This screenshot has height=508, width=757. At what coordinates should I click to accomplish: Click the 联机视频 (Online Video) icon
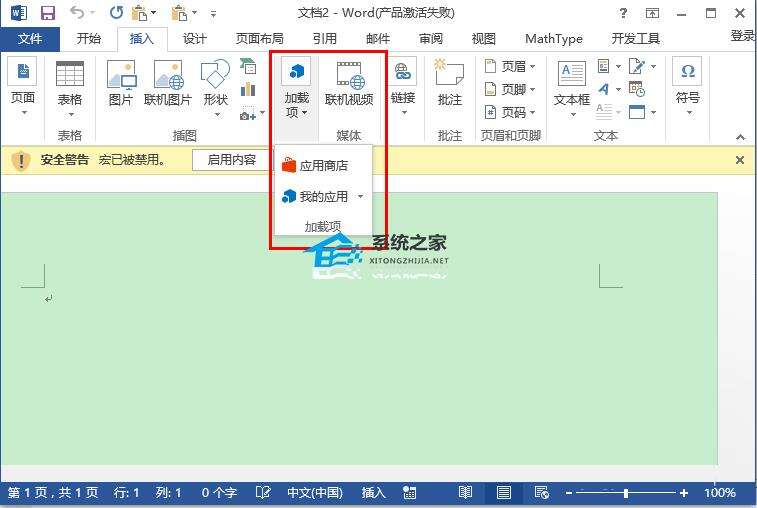pyautogui.click(x=350, y=75)
